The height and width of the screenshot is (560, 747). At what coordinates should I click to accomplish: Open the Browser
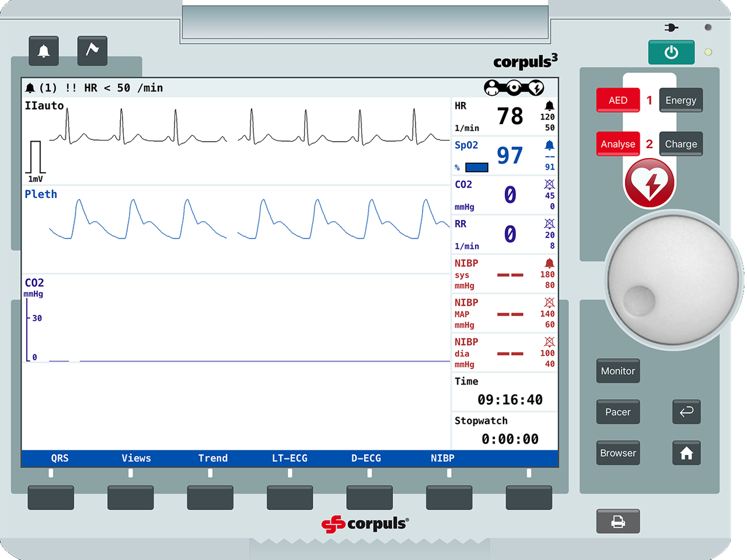click(x=618, y=453)
